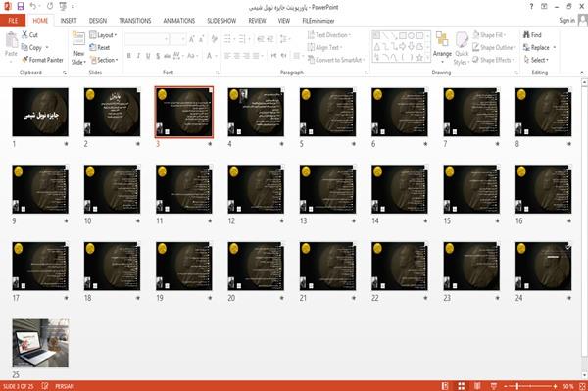Toggle spell check icon in status bar
This screenshot has height=391, width=588.
tap(45, 386)
